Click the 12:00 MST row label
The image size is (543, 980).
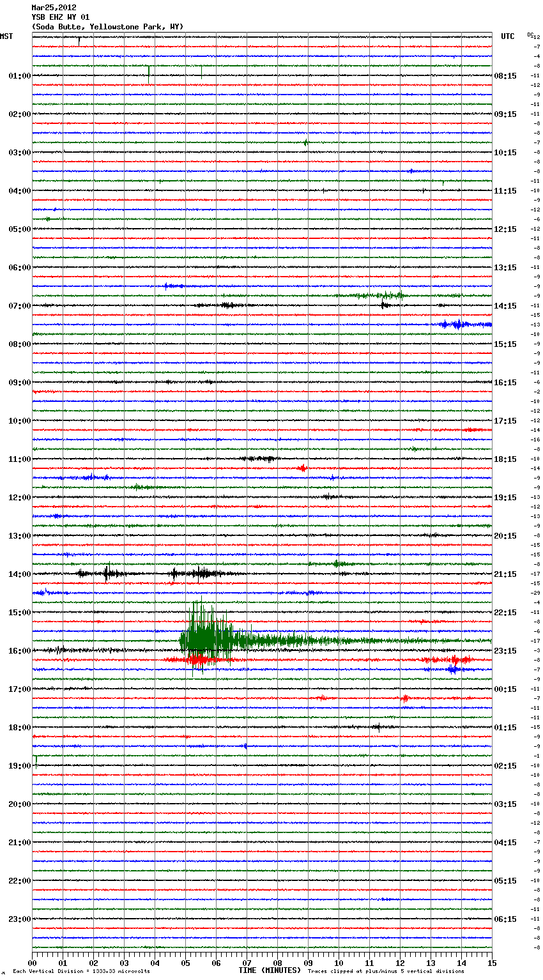pyautogui.click(x=20, y=498)
